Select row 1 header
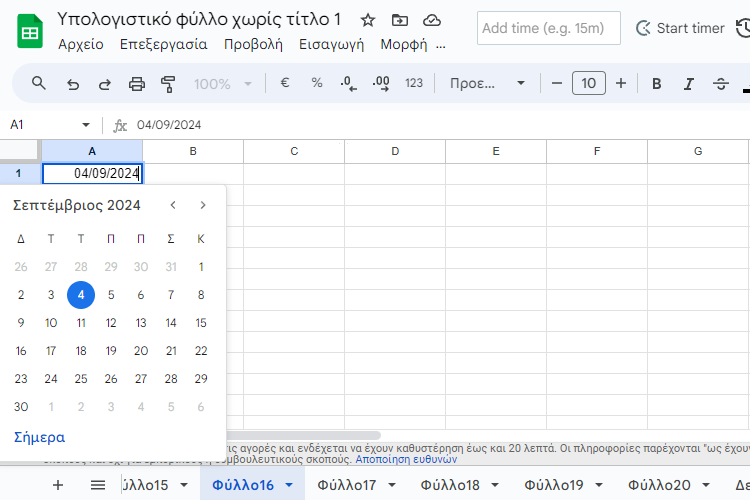The width and height of the screenshot is (750, 500). pyautogui.click(x=18, y=173)
